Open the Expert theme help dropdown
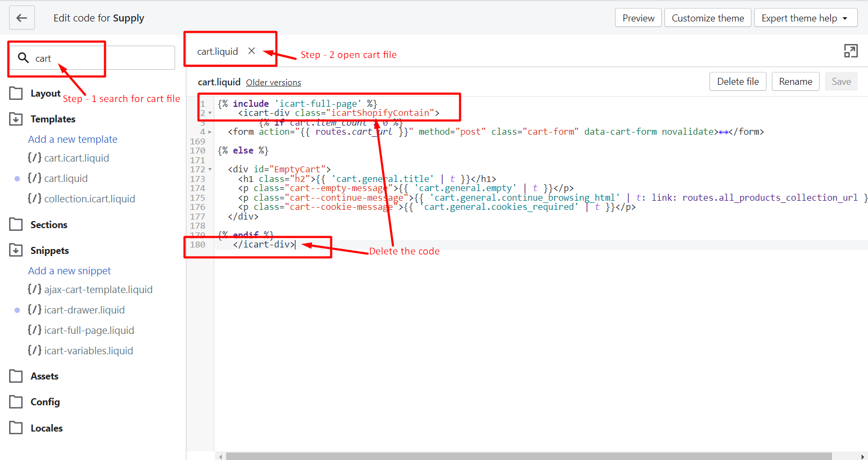The width and height of the screenshot is (868, 460). click(x=805, y=18)
